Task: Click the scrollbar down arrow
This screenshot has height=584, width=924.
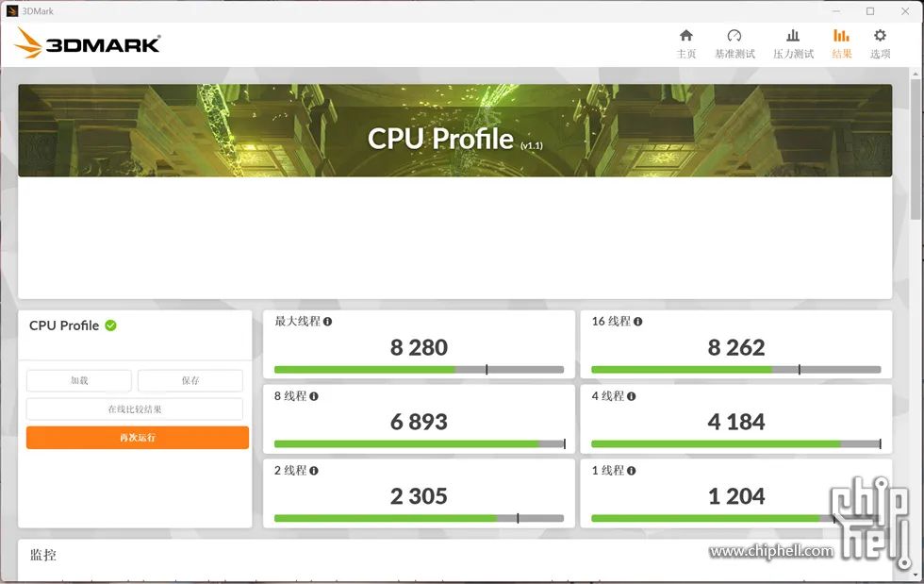Action: pyautogui.click(x=916, y=576)
